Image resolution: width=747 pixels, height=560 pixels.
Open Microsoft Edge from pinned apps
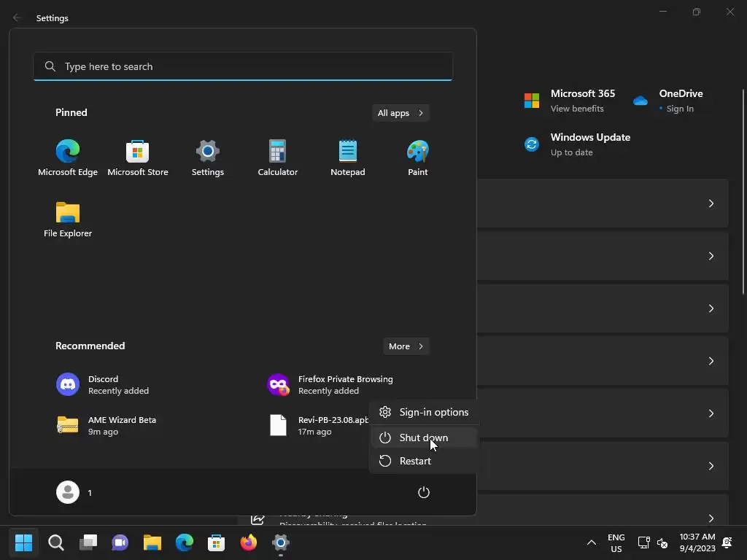(x=68, y=158)
